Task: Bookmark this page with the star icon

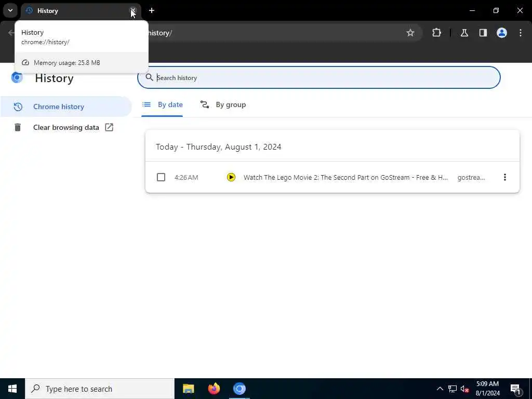Action: click(410, 33)
